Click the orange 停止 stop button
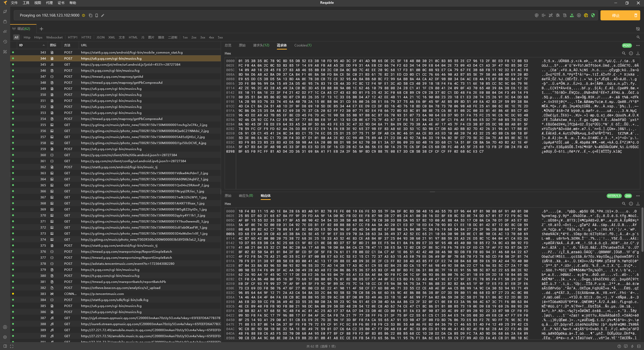Viewport: 644px width, 350px height. click(616, 15)
